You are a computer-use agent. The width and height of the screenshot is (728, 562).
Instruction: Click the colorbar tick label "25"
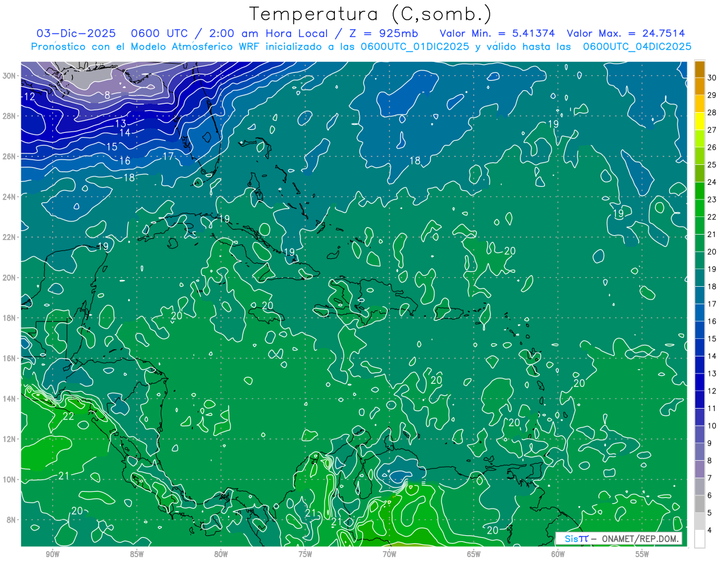tap(713, 165)
